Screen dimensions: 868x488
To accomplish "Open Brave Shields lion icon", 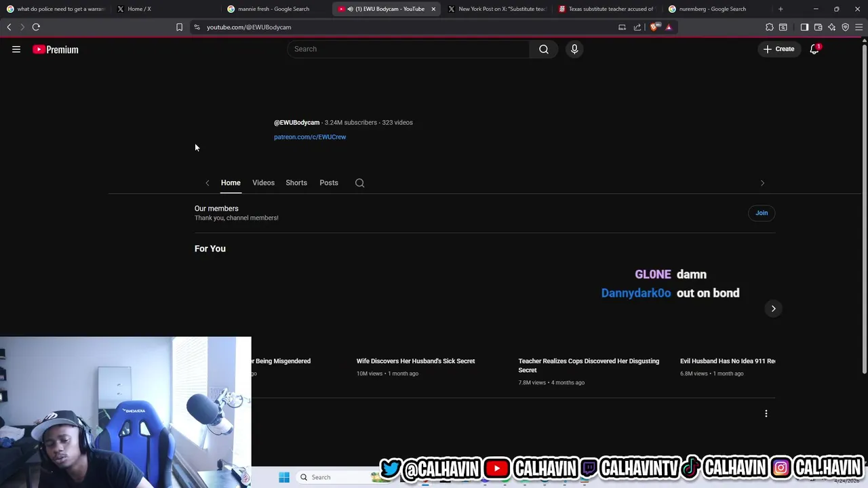I will [x=654, y=27].
